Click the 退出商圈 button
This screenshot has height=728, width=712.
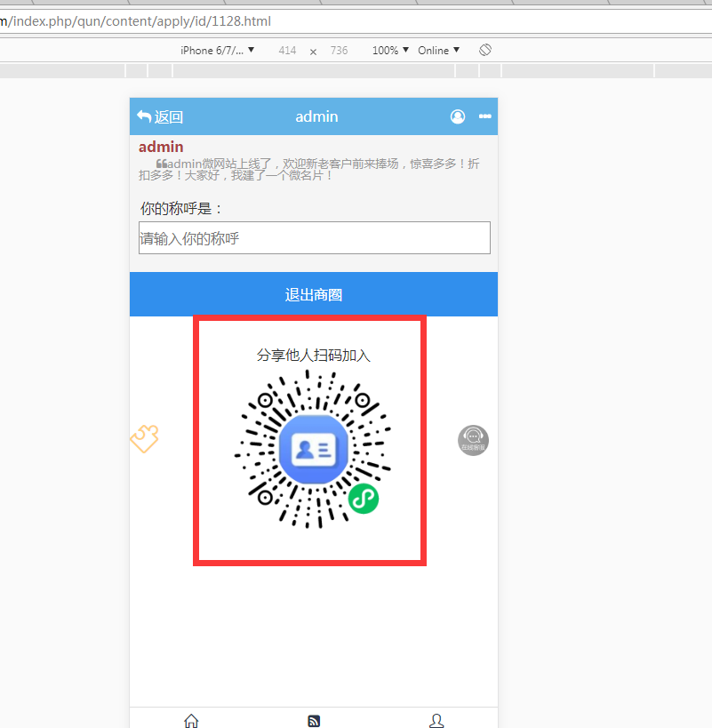(x=314, y=294)
